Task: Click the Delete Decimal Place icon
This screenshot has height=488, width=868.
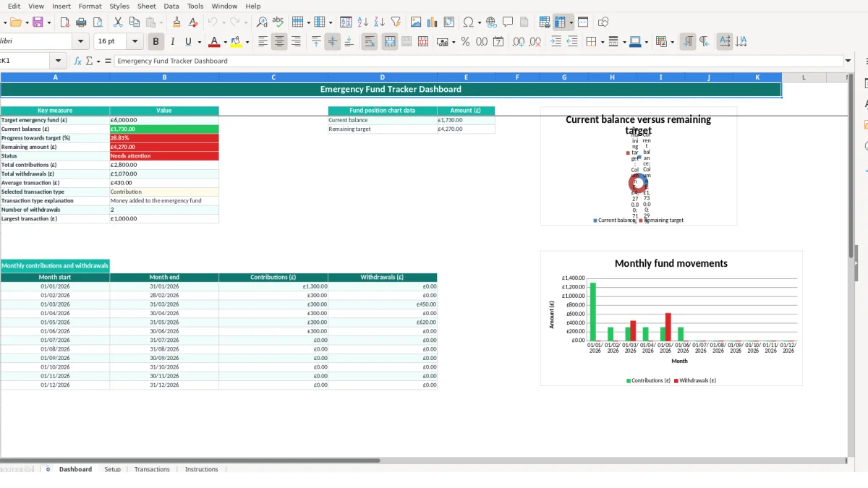Action: [535, 42]
